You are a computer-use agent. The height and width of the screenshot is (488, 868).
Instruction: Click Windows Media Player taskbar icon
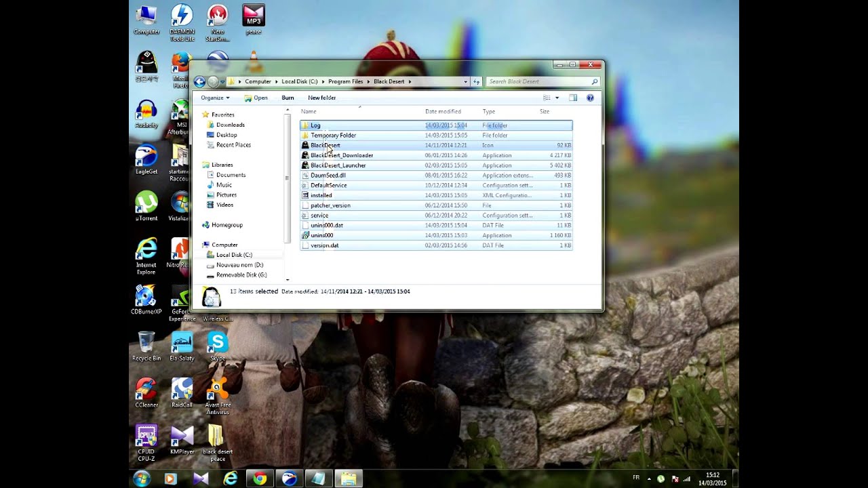point(170,479)
